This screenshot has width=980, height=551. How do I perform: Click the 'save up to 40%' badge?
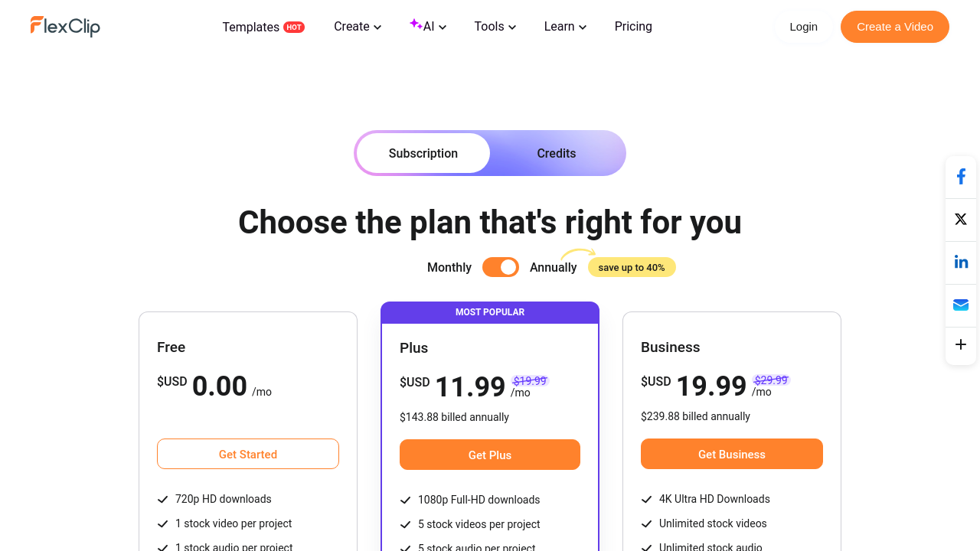[x=632, y=267]
